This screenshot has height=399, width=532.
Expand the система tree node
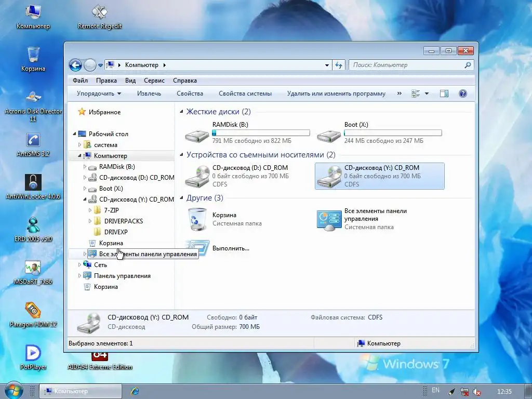[79, 145]
